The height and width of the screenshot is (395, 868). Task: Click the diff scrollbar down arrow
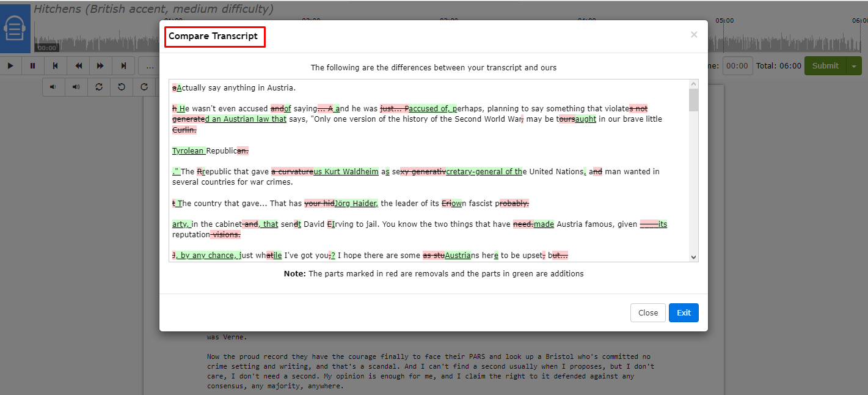693,257
